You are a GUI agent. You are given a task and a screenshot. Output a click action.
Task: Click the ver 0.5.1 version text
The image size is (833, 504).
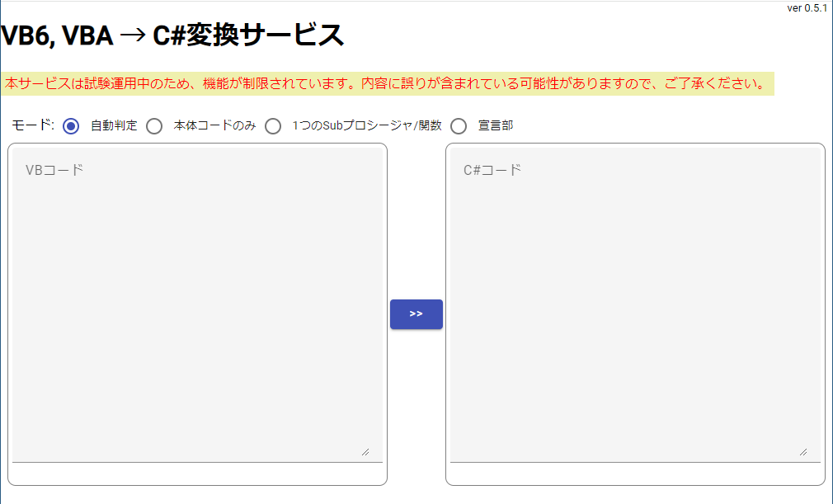(807, 8)
